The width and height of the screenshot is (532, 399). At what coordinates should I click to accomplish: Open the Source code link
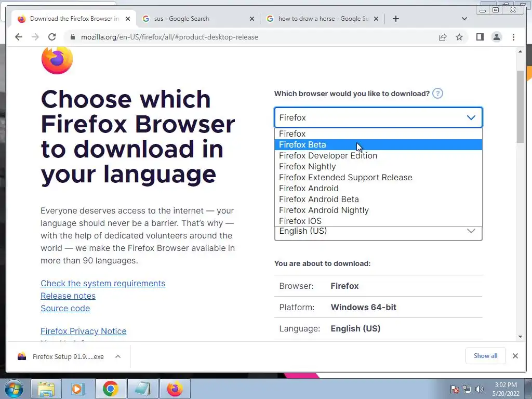tap(65, 309)
